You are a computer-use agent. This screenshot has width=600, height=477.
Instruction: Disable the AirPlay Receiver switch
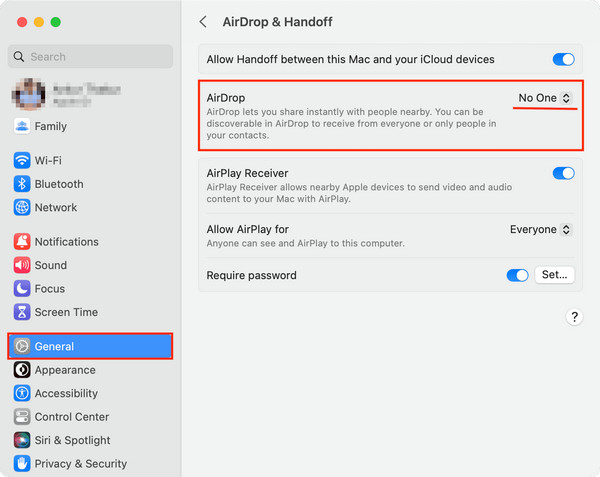point(563,173)
